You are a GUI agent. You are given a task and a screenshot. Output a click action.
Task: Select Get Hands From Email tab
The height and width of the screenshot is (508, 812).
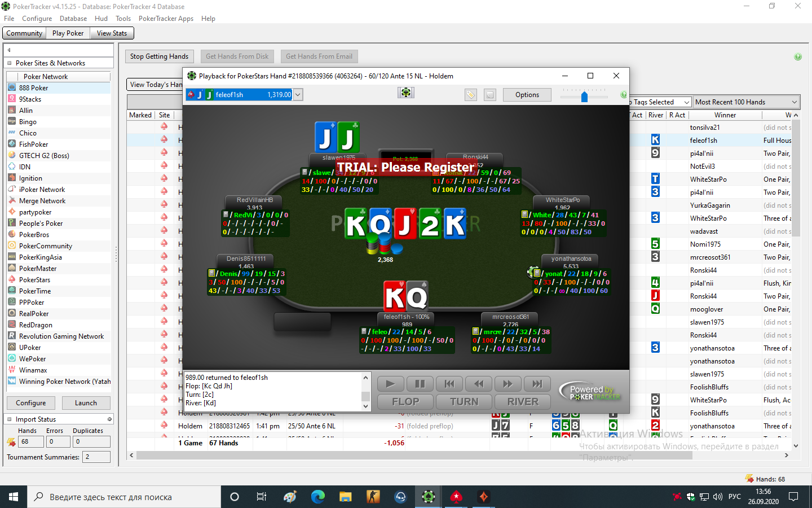[x=319, y=56]
